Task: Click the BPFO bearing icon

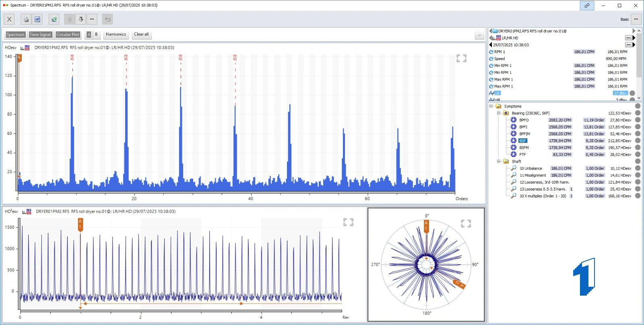Action: [514, 120]
